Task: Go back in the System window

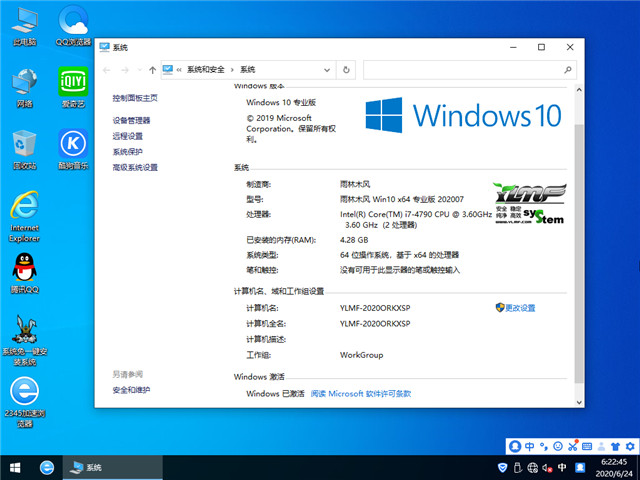Action: [107, 70]
